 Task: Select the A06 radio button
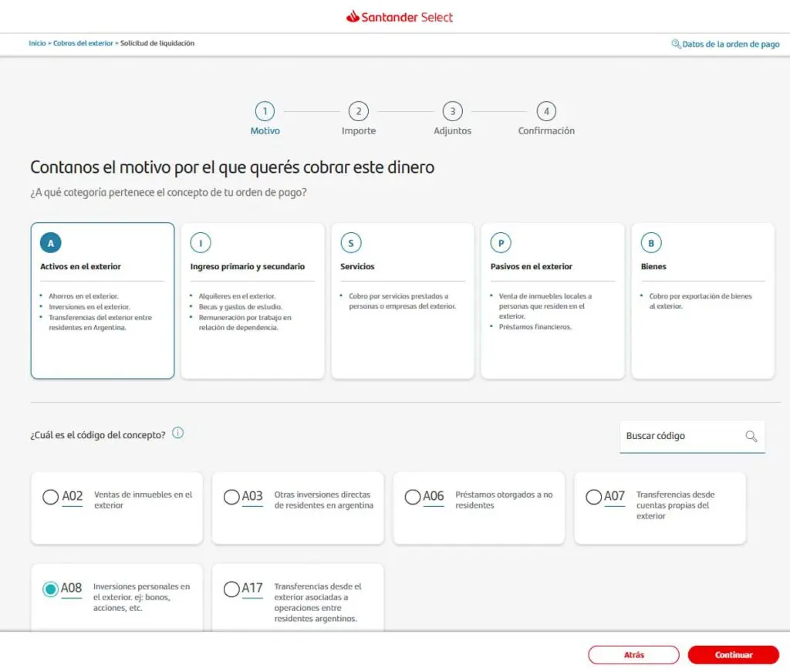click(412, 497)
